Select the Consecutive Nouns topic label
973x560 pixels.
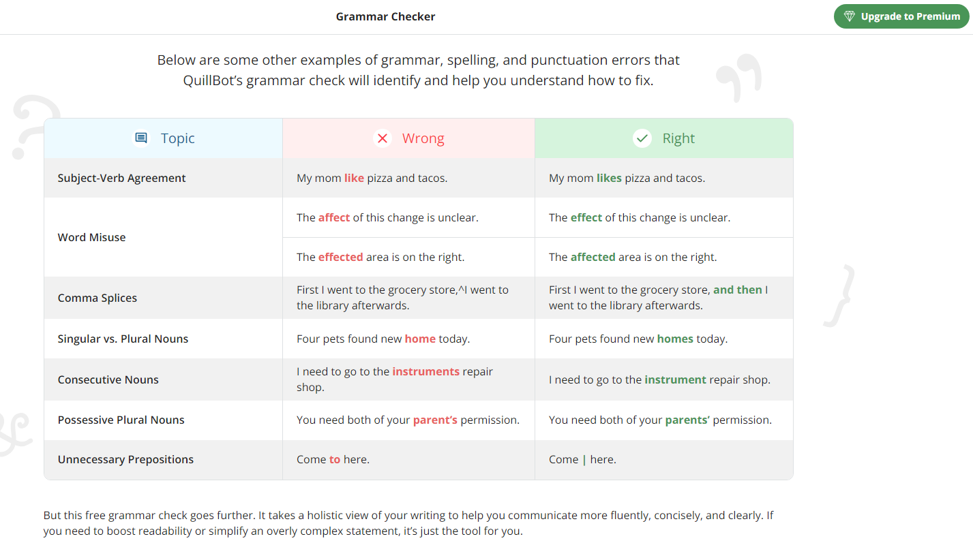[108, 379]
